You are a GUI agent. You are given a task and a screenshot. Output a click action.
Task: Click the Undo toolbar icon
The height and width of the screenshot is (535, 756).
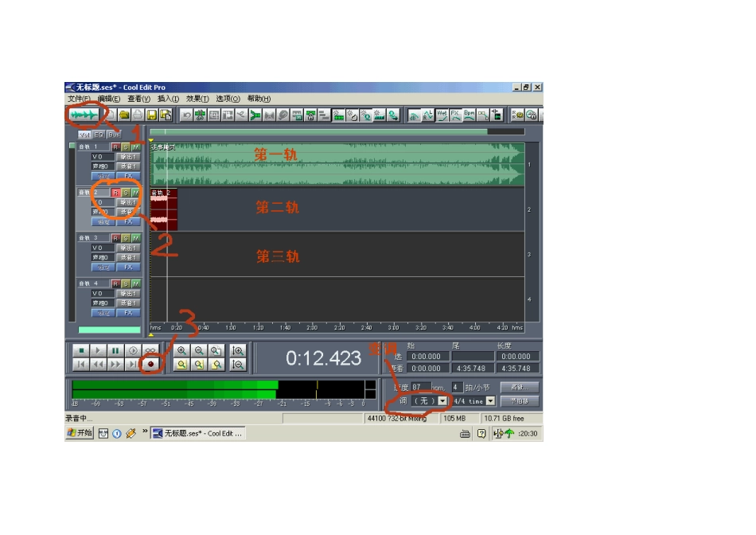point(186,115)
